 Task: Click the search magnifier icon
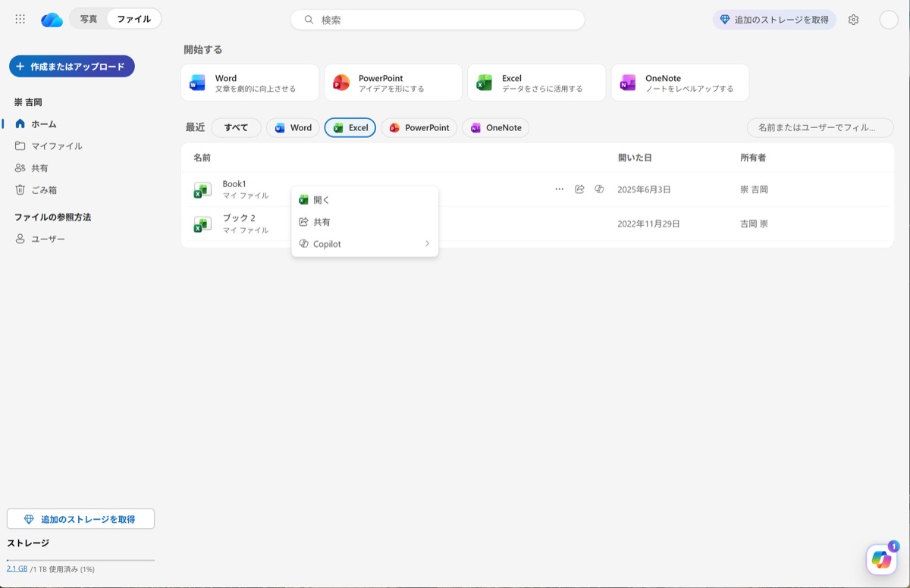pyautogui.click(x=309, y=20)
